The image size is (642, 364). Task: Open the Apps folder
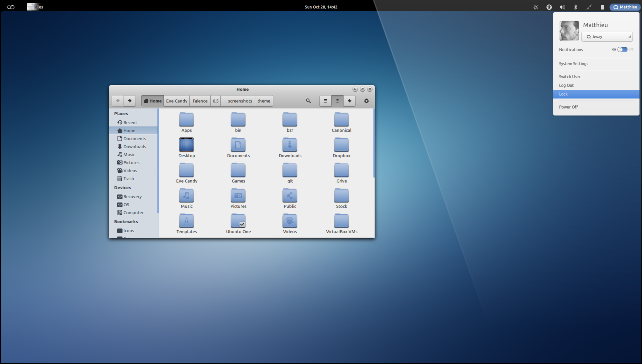pyautogui.click(x=186, y=122)
